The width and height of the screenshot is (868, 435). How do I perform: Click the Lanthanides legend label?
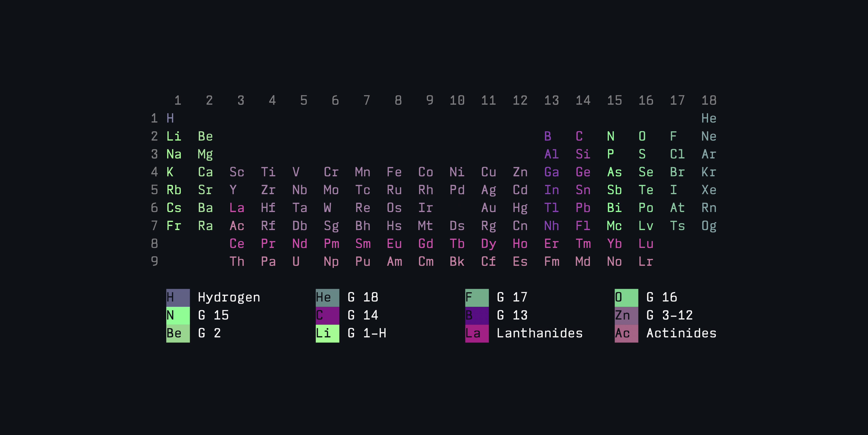[x=539, y=333]
